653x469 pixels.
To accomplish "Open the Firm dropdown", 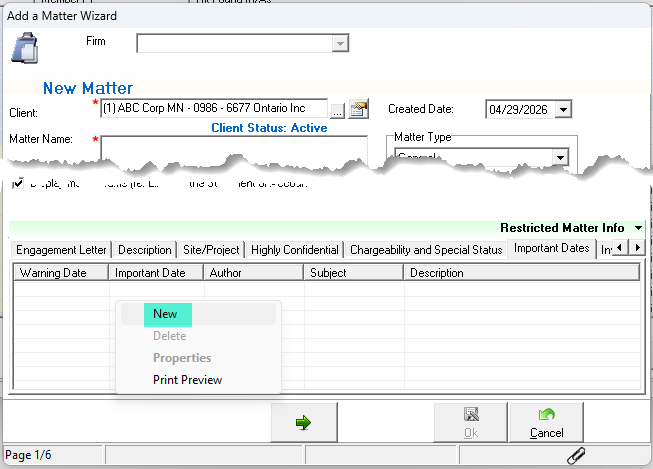I will tap(340, 43).
